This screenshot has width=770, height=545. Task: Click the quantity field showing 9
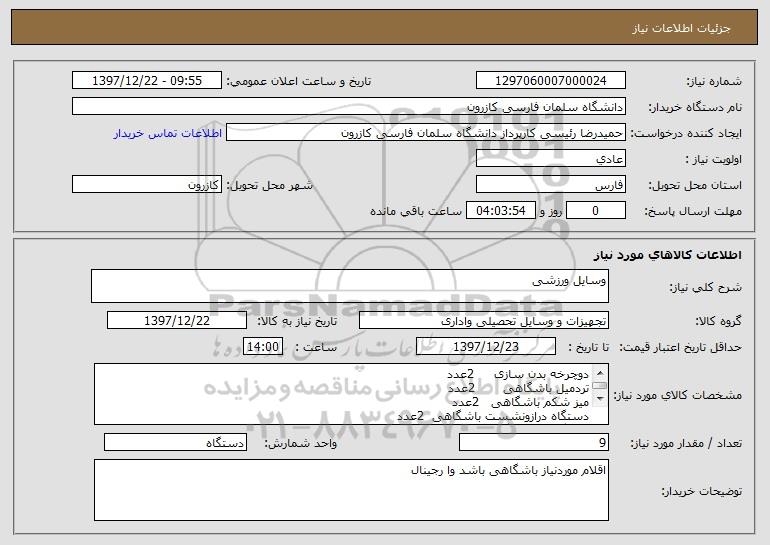(x=534, y=442)
